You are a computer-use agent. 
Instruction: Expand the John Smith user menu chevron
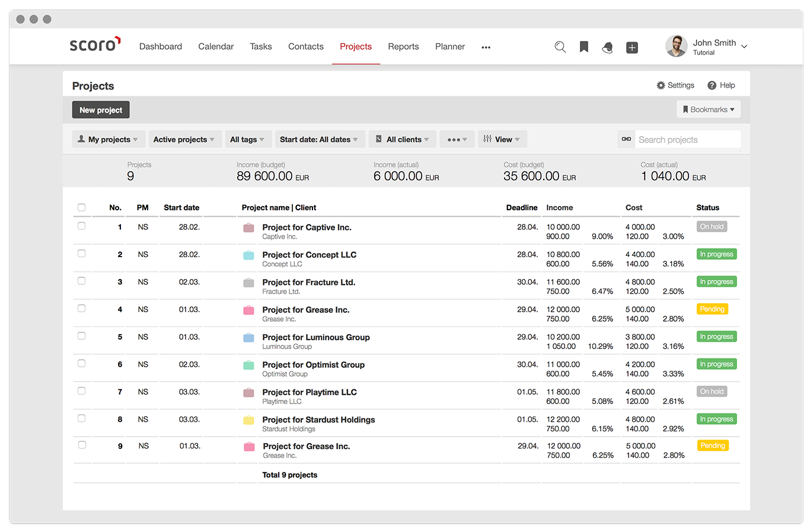pos(744,47)
